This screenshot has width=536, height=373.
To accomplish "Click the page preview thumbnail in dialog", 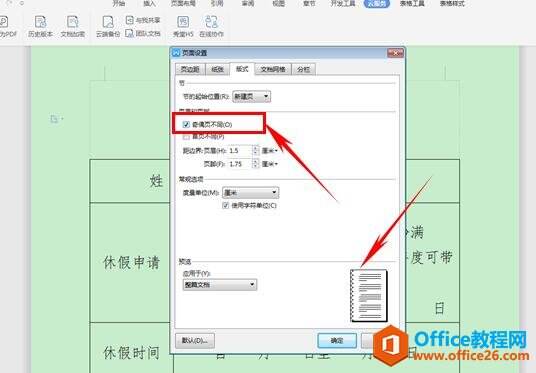I will point(369,296).
